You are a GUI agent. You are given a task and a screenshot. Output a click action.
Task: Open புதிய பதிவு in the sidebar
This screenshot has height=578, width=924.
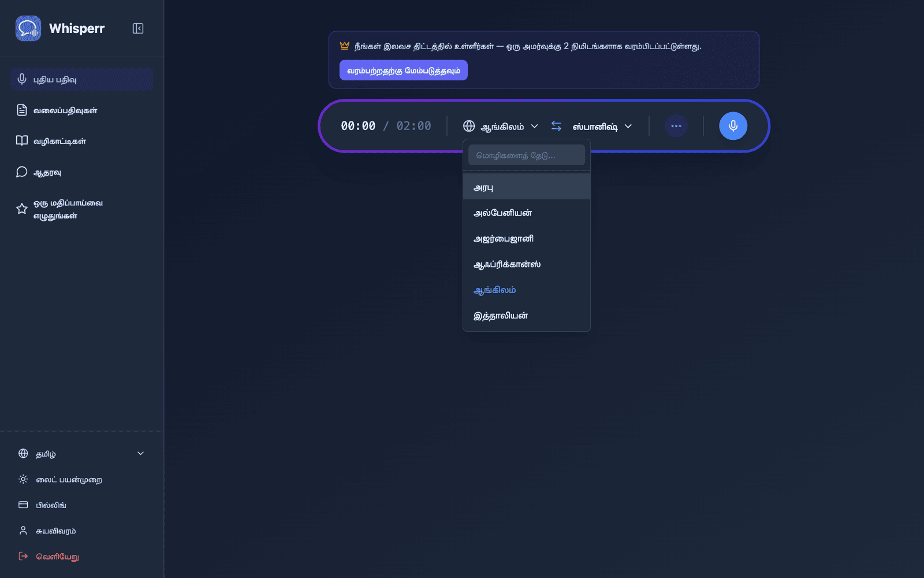coord(81,79)
